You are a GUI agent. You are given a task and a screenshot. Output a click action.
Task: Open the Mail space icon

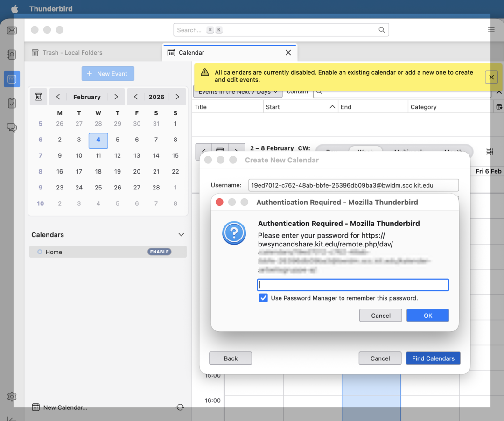coord(12,30)
